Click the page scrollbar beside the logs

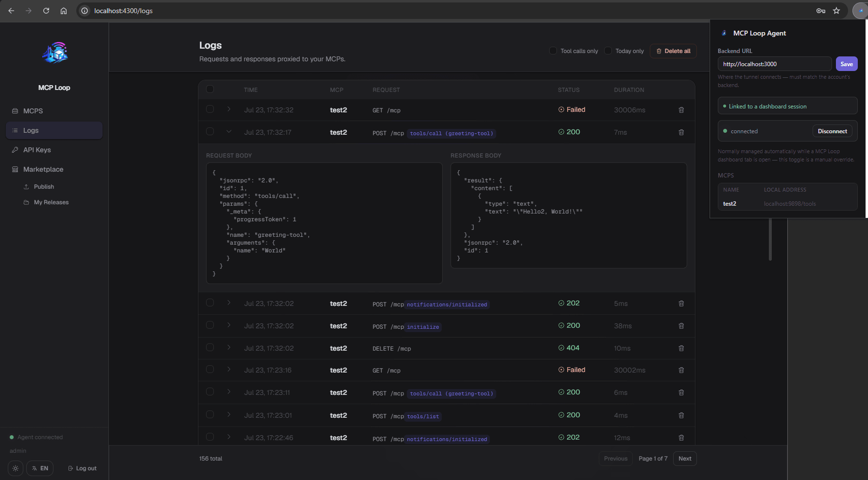coord(770,238)
